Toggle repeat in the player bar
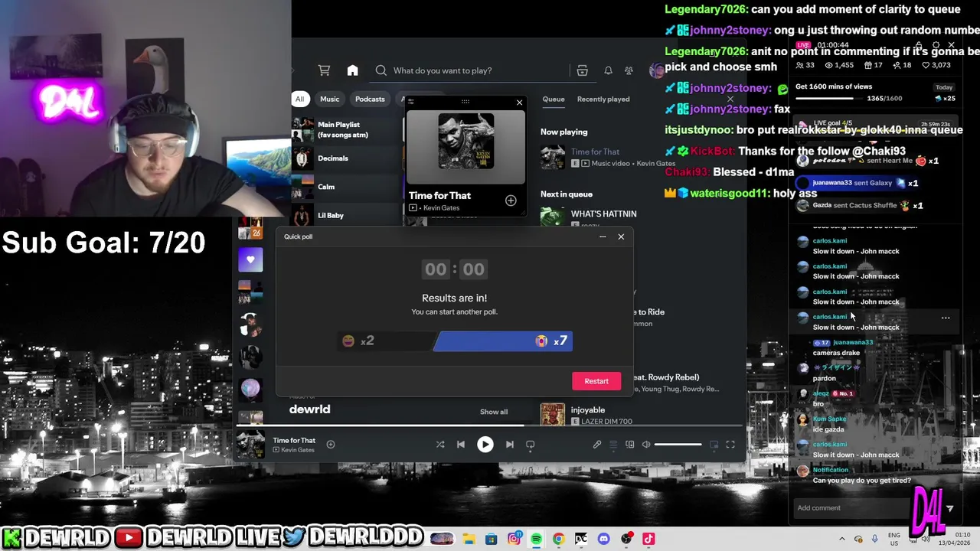This screenshot has height=551, width=980. (530, 444)
